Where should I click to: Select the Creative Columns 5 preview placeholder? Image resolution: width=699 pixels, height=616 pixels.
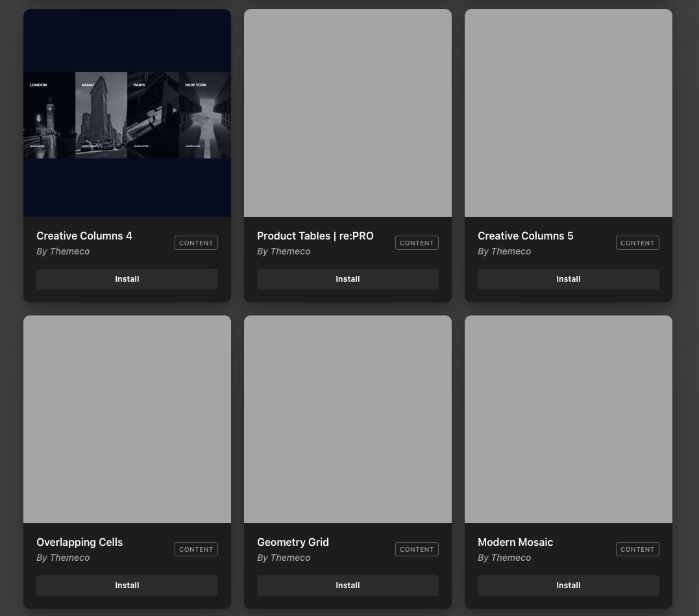pos(569,113)
